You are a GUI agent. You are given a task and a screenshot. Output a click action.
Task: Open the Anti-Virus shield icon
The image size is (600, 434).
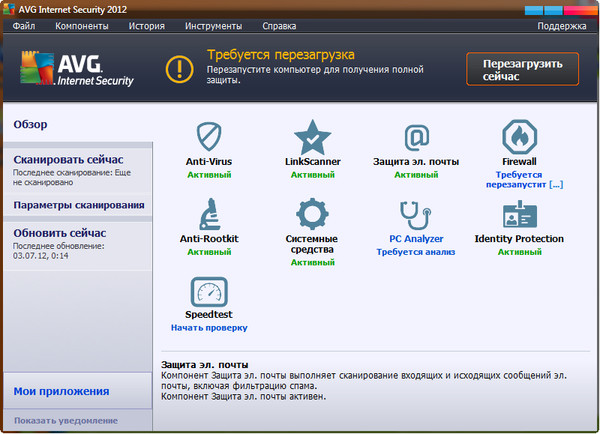209,135
